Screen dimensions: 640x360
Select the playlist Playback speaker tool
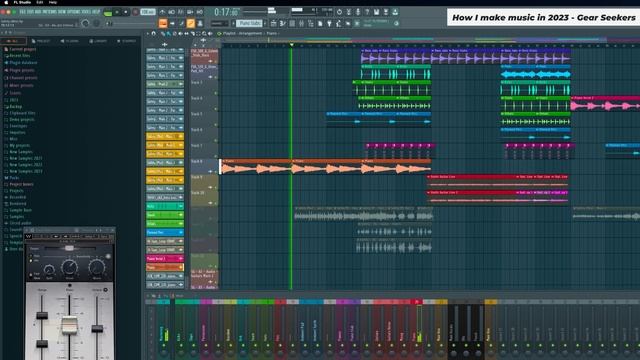(x=210, y=33)
